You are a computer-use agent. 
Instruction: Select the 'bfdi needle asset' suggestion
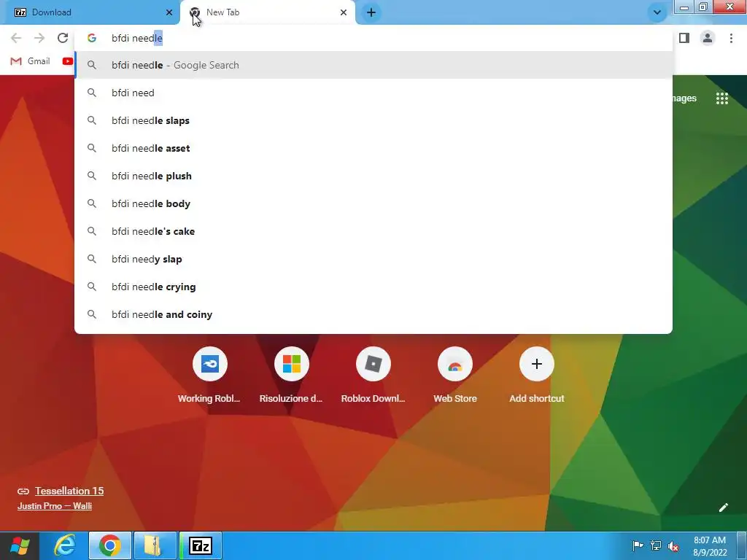[x=373, y=148]
